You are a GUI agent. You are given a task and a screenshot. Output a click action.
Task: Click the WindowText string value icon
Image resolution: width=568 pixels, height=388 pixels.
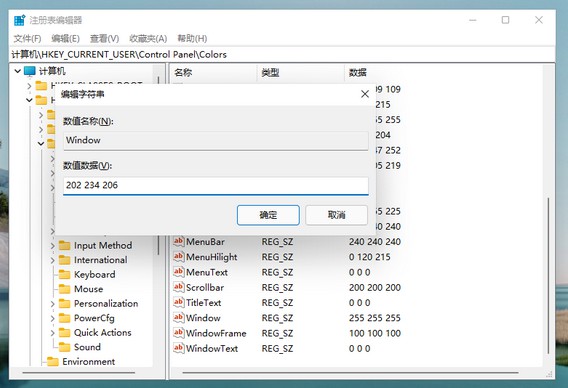tap(179, 348)
